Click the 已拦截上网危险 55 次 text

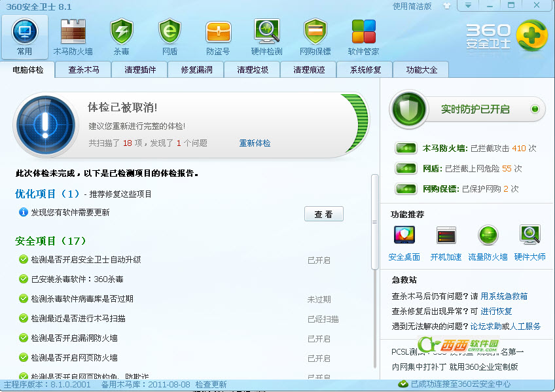[483, 168]
